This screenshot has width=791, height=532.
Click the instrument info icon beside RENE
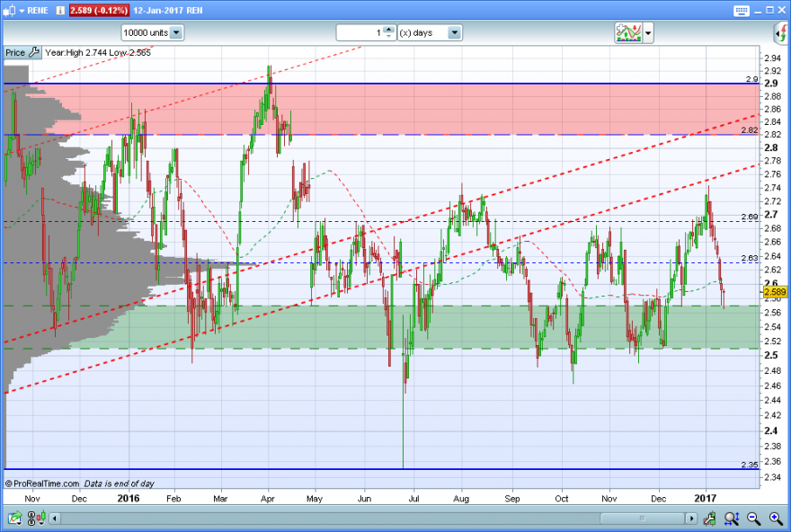pos(60,10)
